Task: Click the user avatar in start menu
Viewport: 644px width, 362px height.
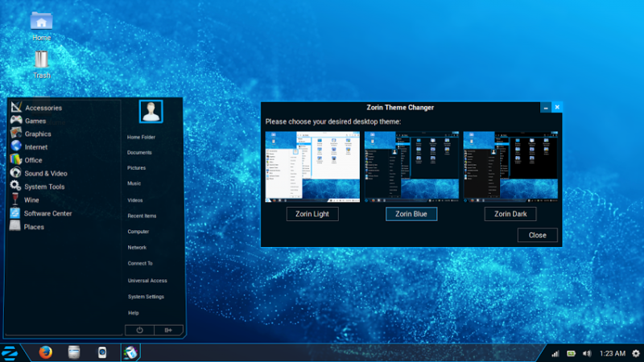Action: coord(151,111)
